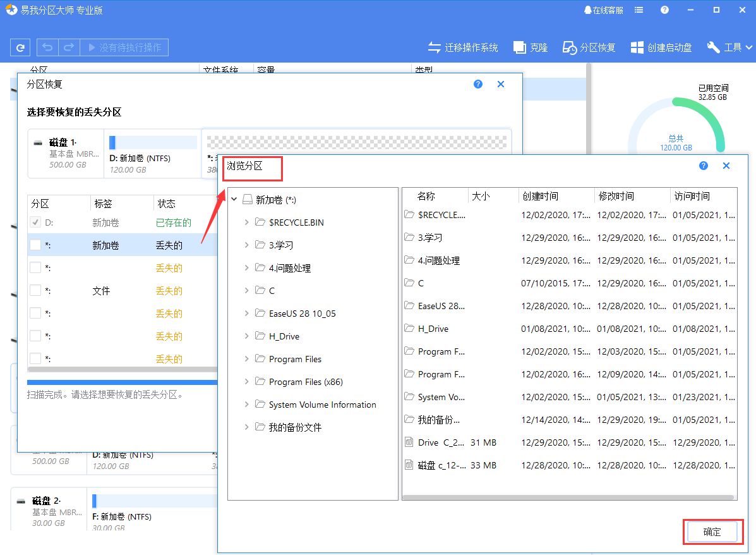
Task: Click the 确定 confirm button
Action: coord(712,532)
